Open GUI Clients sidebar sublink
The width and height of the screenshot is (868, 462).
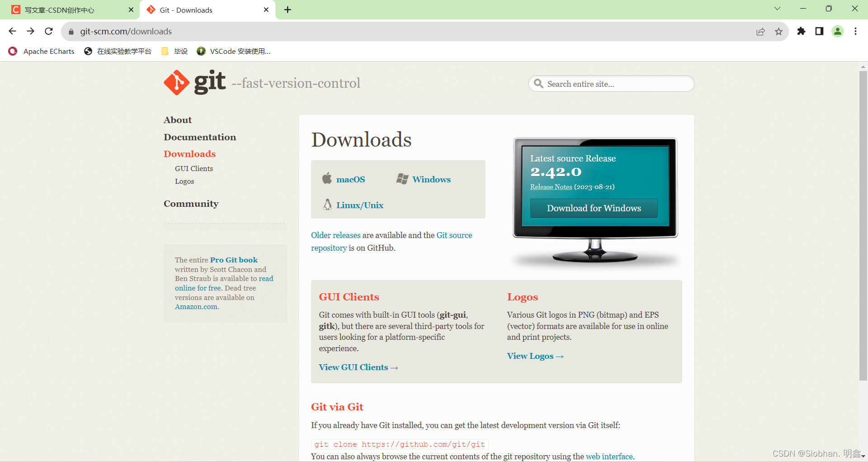pyautogui.click(x=194, y=168)
